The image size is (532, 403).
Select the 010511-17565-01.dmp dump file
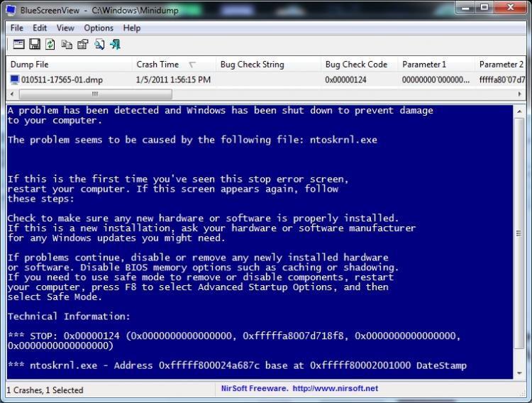62,80
